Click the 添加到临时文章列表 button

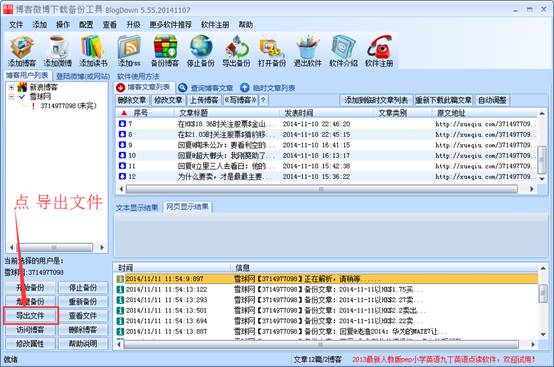tap(376, 100)
